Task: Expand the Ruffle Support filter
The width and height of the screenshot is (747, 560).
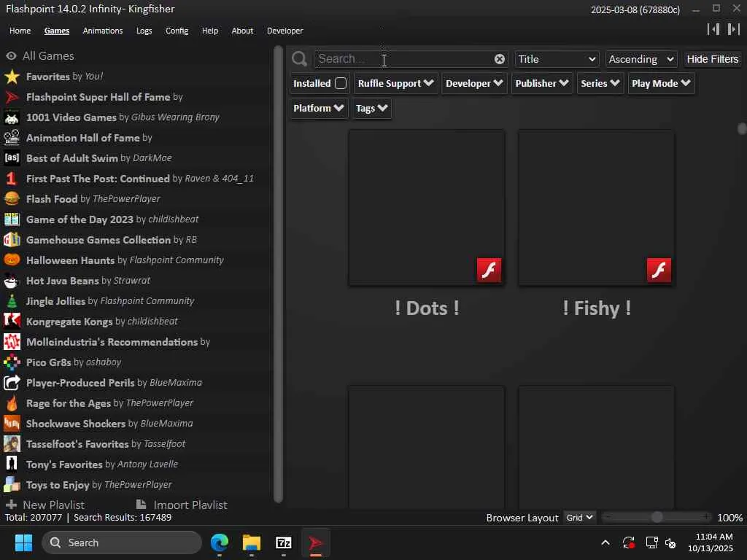Action: [395, 83]
